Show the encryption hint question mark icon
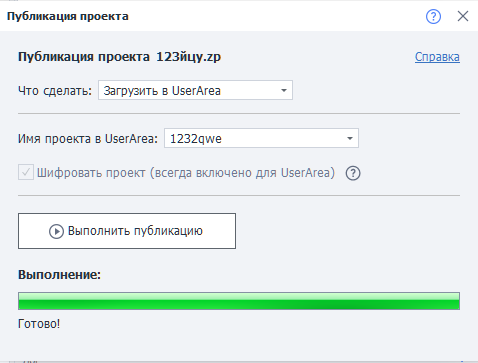 click(x=353, y=173)
